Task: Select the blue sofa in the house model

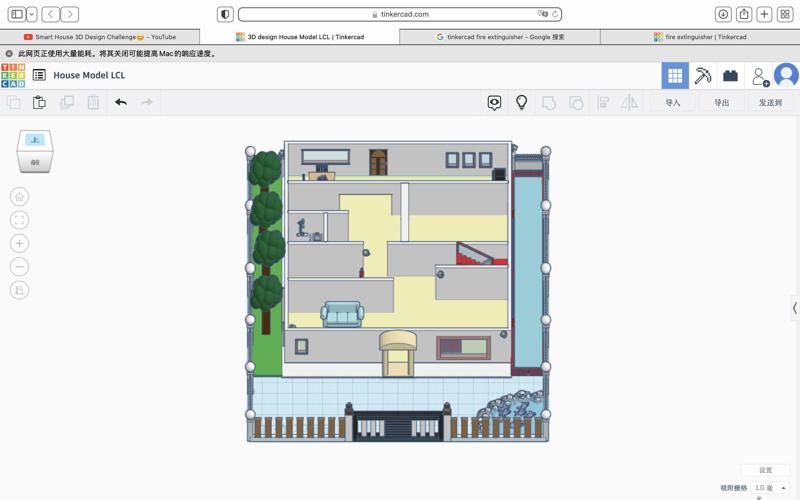Action: coord(342,313)
